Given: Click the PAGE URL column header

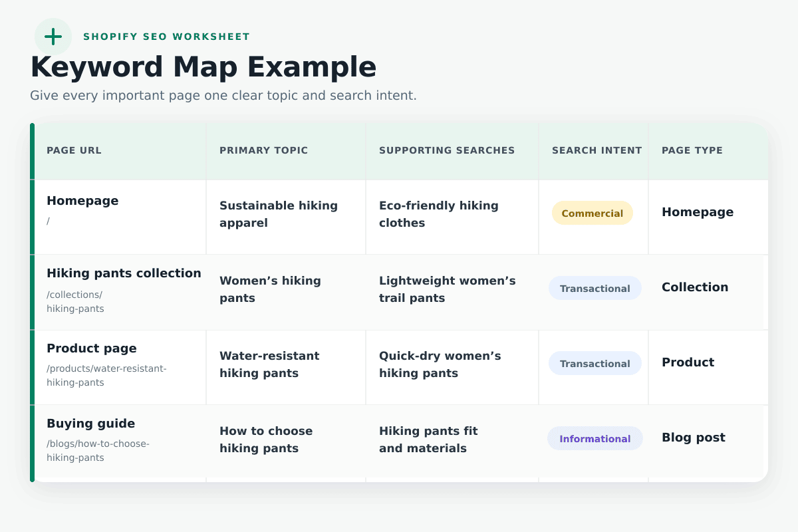Looking at the screenshot, I should tap(74, 150).
